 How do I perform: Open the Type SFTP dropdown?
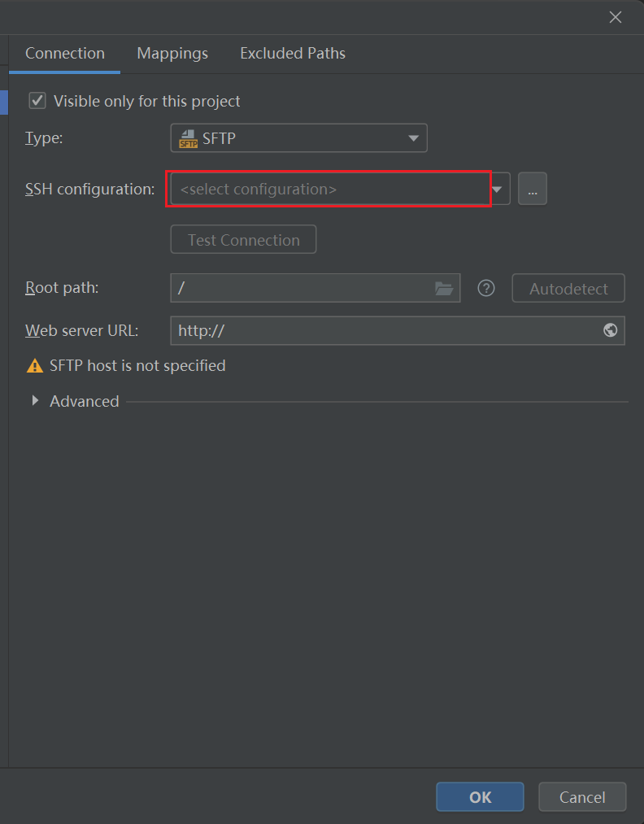click(x=298, y=138)
